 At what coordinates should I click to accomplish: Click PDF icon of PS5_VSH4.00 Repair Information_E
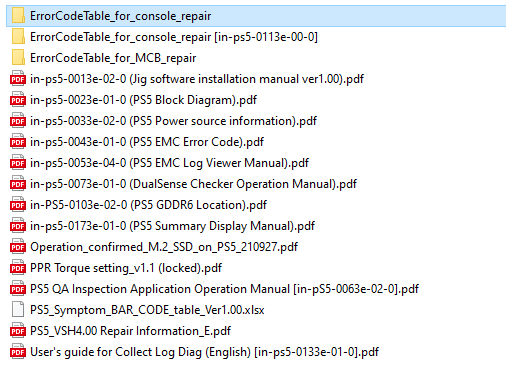tap(18, 331)
